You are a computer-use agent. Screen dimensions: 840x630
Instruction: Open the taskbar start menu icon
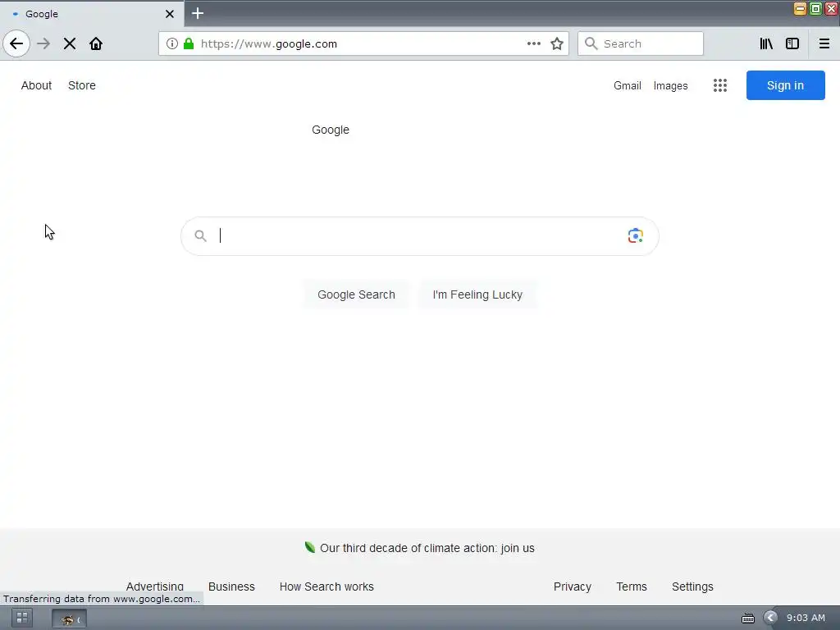pos(22,618)
